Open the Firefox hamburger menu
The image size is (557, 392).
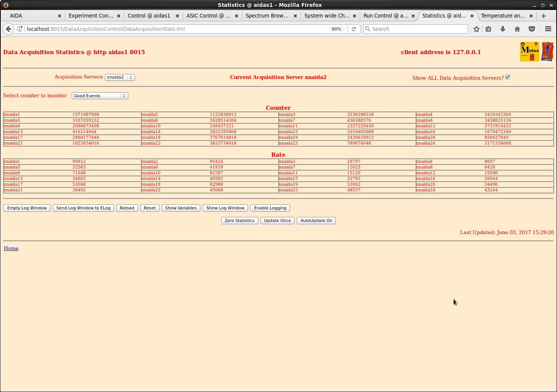click(x=548, y=29)
